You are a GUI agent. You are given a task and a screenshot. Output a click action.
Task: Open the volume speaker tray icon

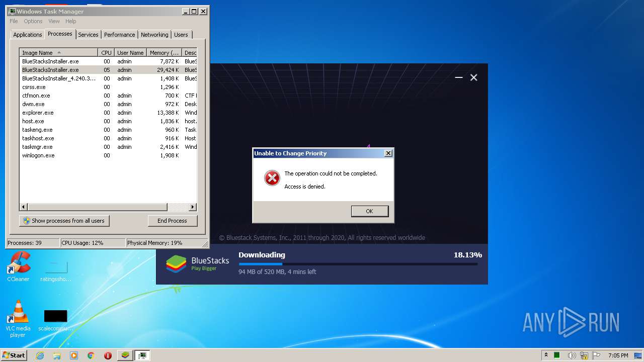[572, 355]
